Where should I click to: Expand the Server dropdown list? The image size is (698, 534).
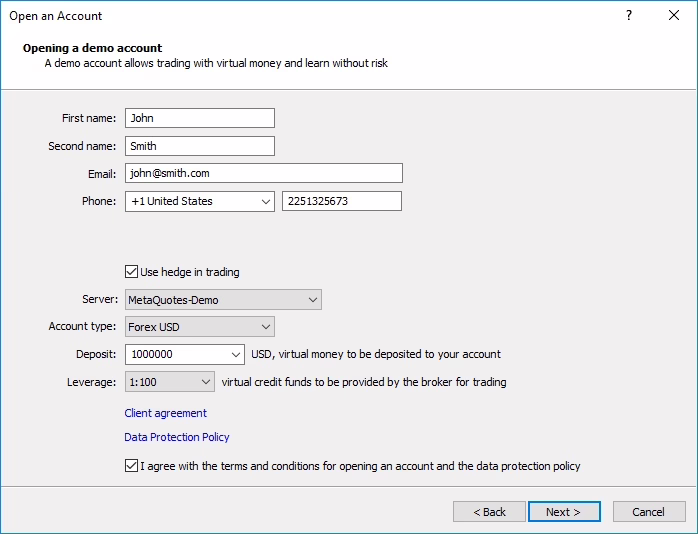(313, 299)
